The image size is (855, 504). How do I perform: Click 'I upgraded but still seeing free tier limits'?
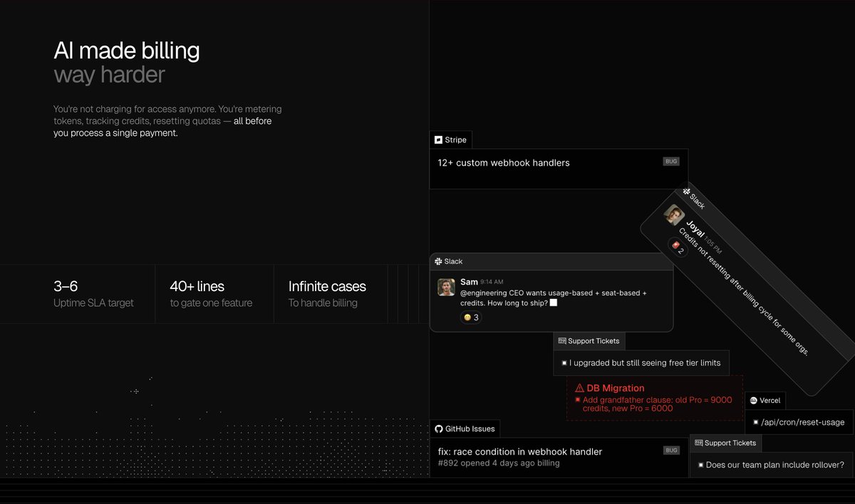click(x=645, y=363)
